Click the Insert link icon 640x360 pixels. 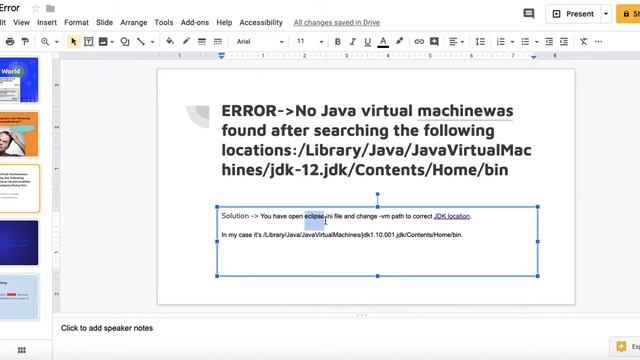[x=419, y=42]
